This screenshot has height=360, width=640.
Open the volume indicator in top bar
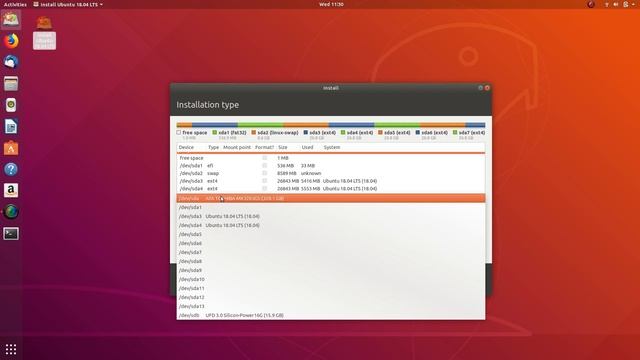tap(616, 4)
